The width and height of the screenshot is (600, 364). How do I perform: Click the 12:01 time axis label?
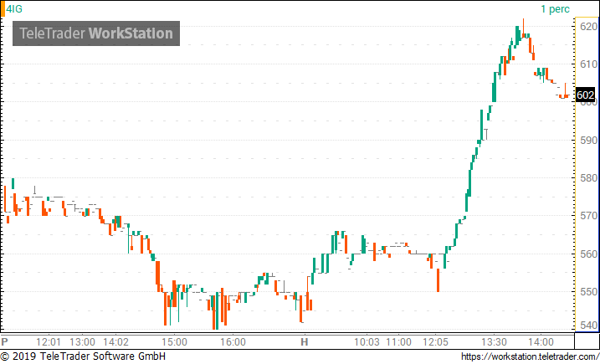click(x=49, y=341)
